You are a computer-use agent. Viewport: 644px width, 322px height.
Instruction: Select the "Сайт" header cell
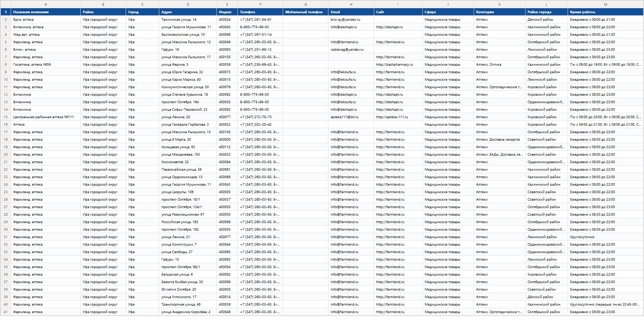398,12
